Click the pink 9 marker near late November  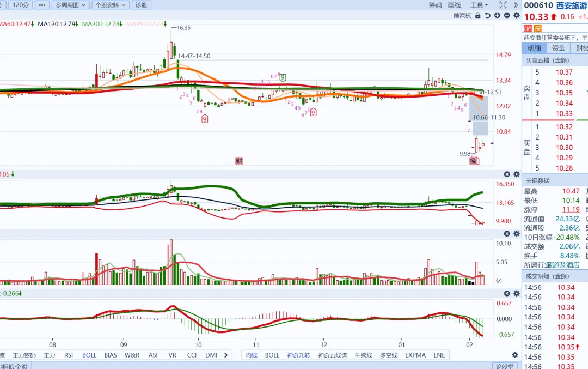313,112
